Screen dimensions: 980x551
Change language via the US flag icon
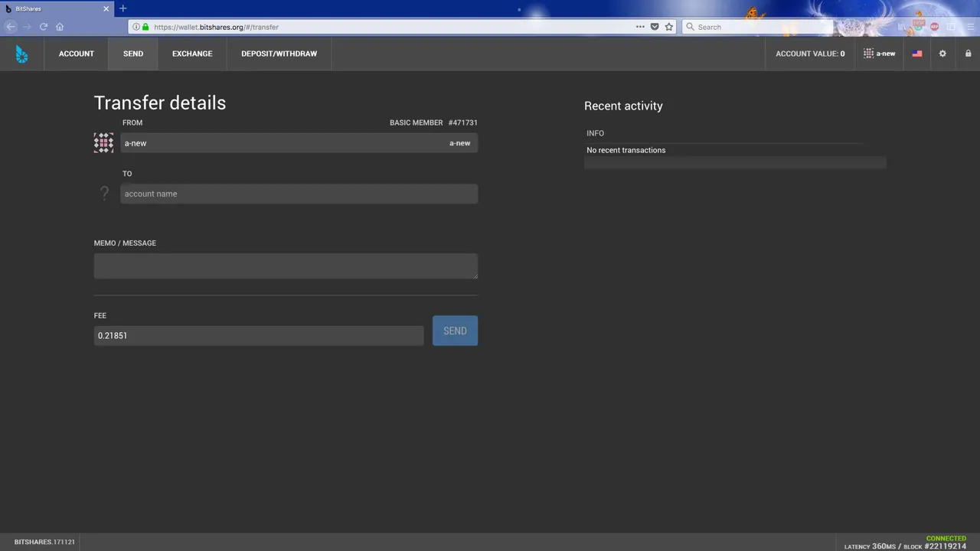(x=916, y=54)
